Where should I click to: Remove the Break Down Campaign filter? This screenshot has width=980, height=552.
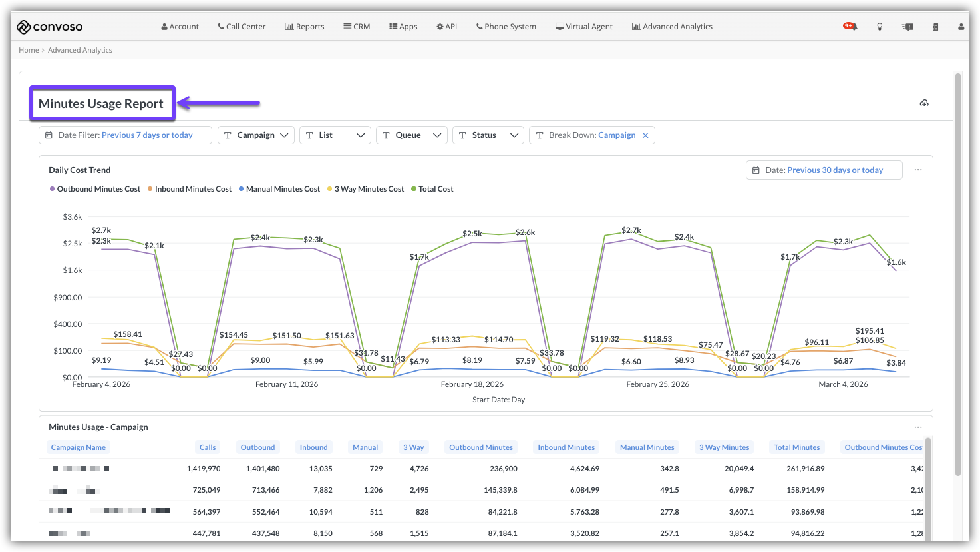tap(645, 135)
